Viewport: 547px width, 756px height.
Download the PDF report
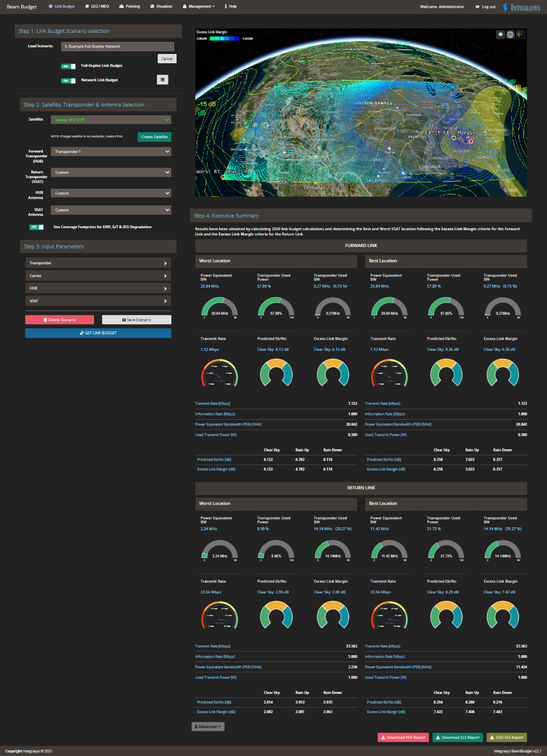click(403, 737)
